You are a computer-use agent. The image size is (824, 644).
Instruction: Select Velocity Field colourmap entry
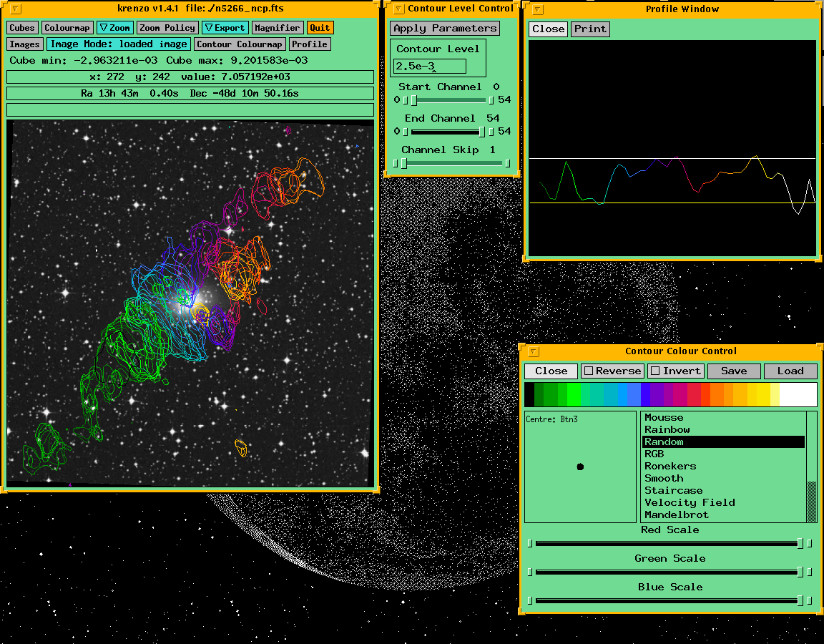pos(690,503)
